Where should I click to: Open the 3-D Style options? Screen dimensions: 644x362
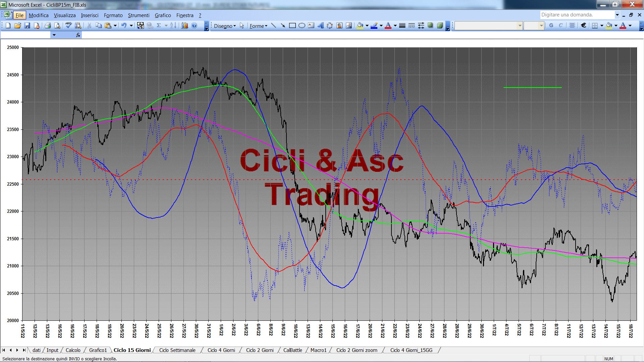click(440, 26)
